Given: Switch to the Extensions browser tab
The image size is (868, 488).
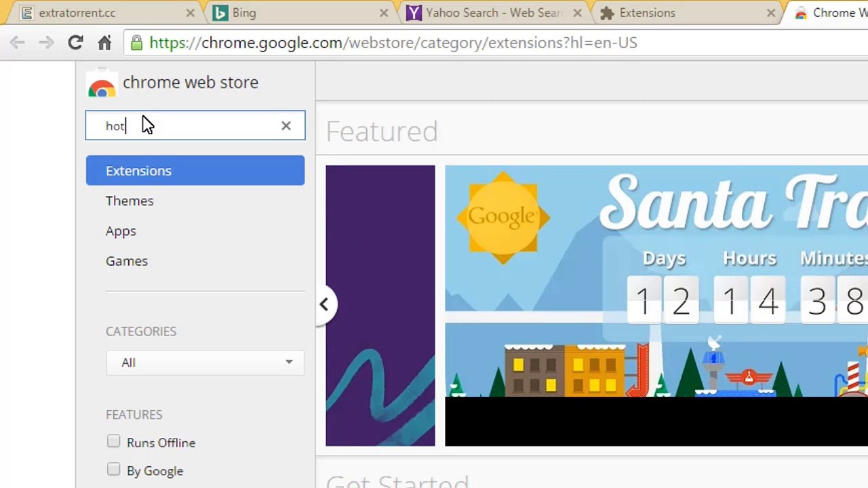Looking at the screenshot, I should (x=685, y=13).
